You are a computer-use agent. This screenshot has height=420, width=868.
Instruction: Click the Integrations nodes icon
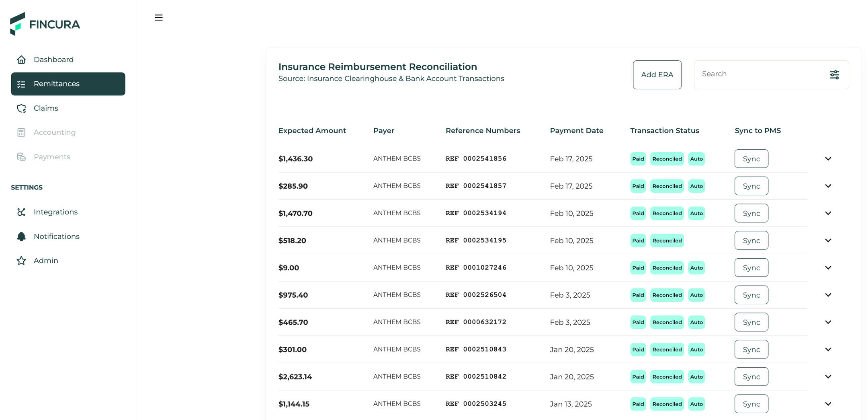click(x=21, y=212)
